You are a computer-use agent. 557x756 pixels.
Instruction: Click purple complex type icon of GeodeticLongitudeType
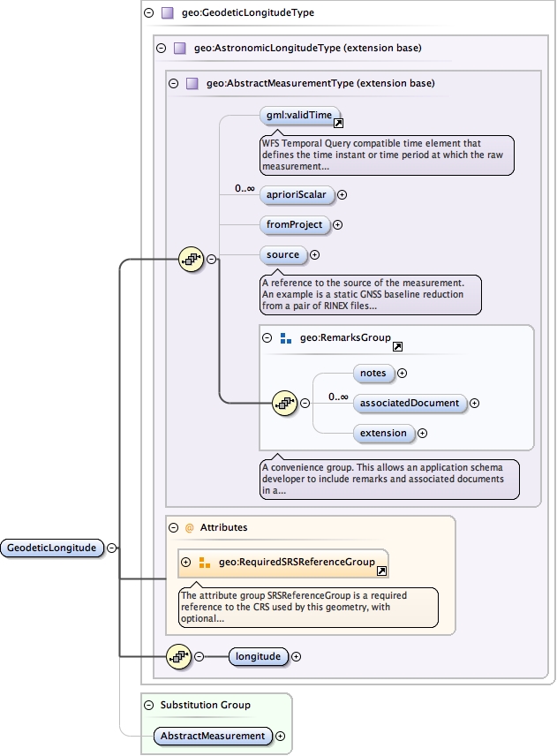167,13
